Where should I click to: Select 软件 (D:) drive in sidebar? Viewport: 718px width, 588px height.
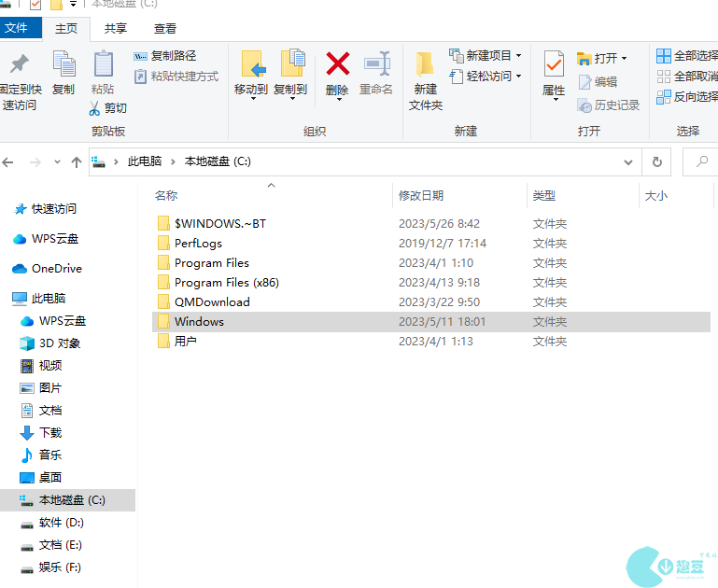coord(62,523)
